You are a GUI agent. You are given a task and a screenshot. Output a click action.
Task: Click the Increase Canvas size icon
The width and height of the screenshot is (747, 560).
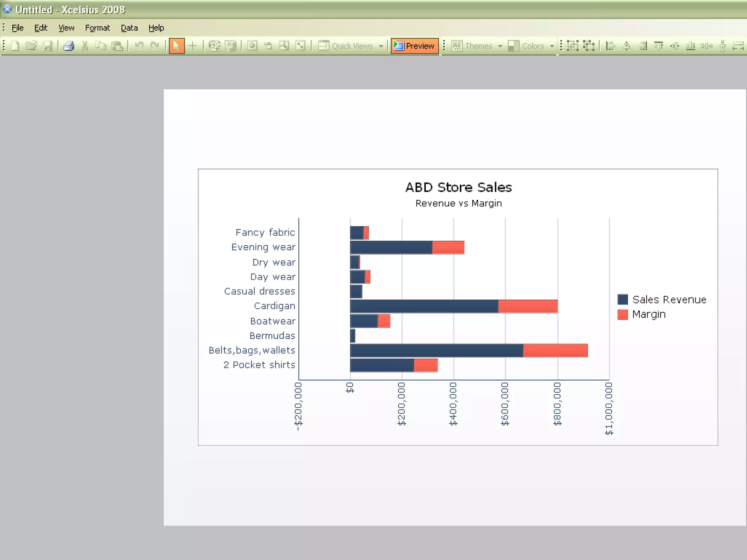252,46
